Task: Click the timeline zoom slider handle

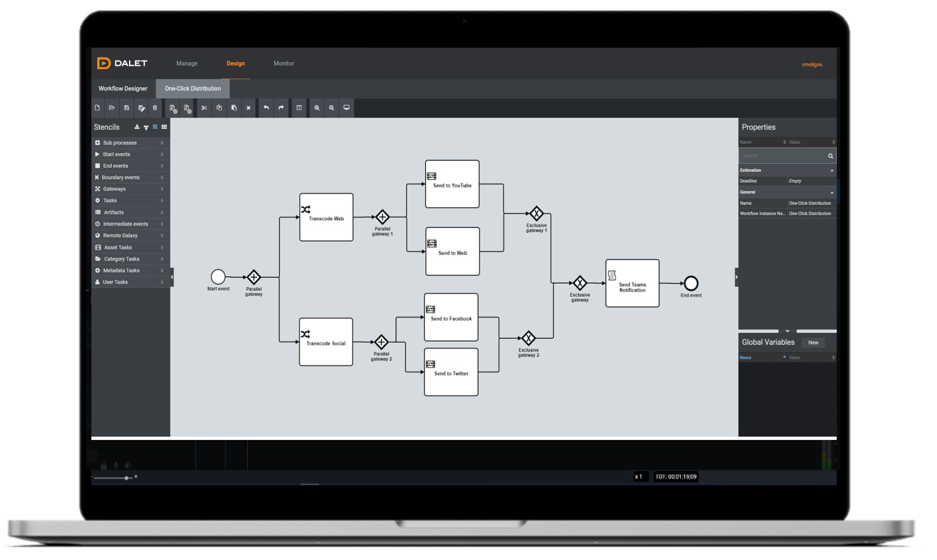Action: [127, 478]
